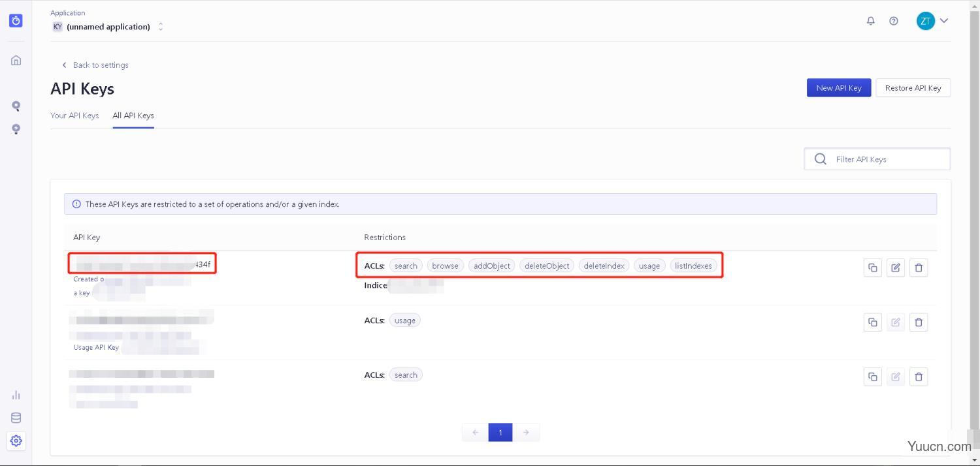Open the analytics bar chart sidebar icon
The width and height of the screenshot is (980, 466).
click(x=16, y=395)
